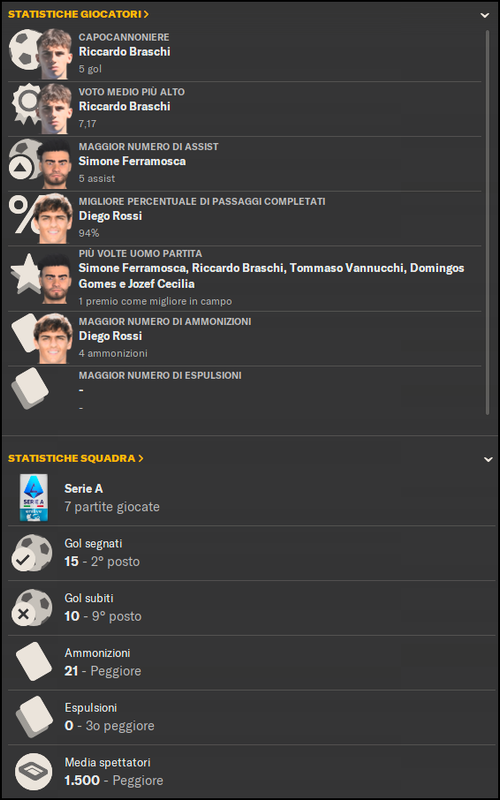
Task: Click the Capocannoniere football icon
Action: 24,49
